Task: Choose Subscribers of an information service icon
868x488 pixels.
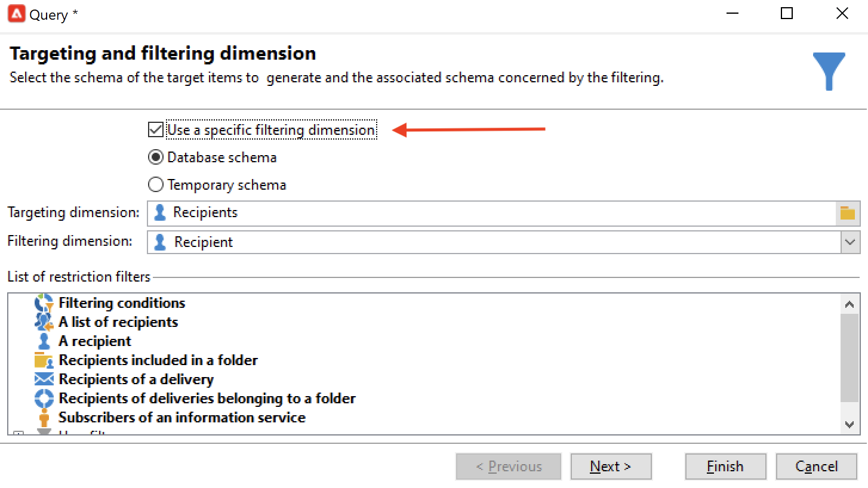Action: pyautogui.click(x=44, y=418)
